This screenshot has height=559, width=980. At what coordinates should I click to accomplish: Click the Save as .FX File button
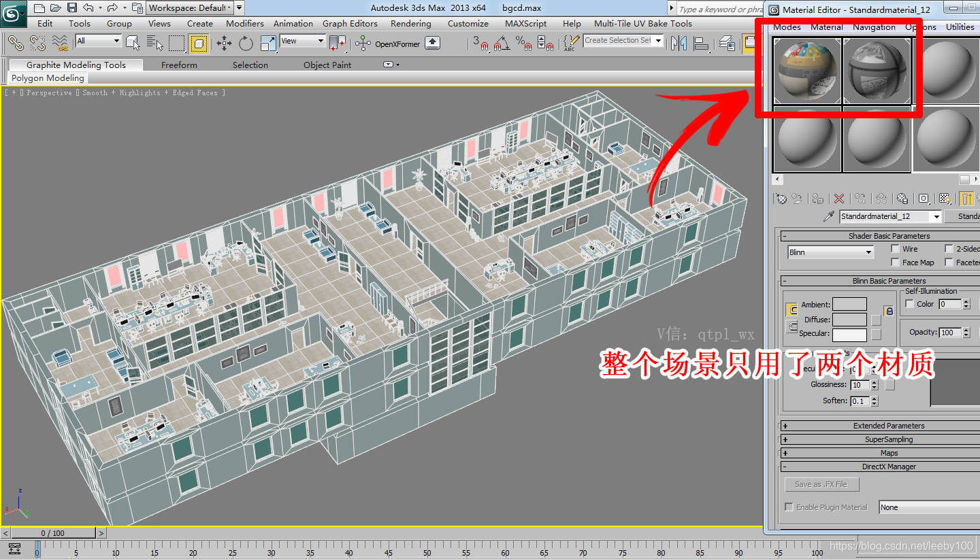[821, 484]
